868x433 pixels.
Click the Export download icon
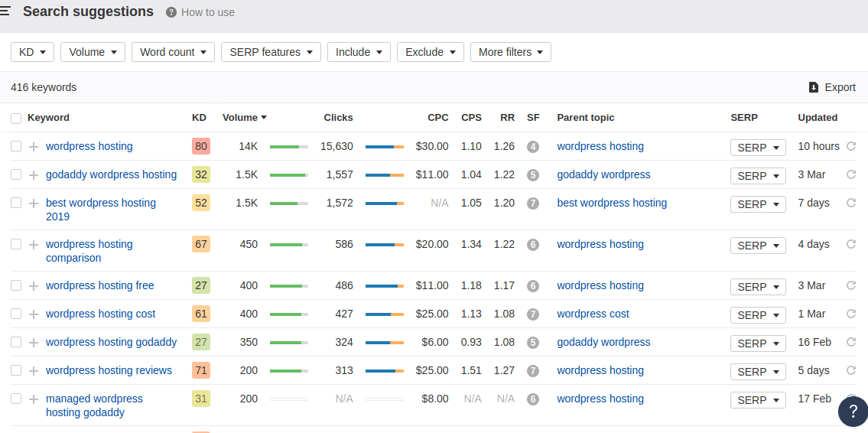[813, 87]
